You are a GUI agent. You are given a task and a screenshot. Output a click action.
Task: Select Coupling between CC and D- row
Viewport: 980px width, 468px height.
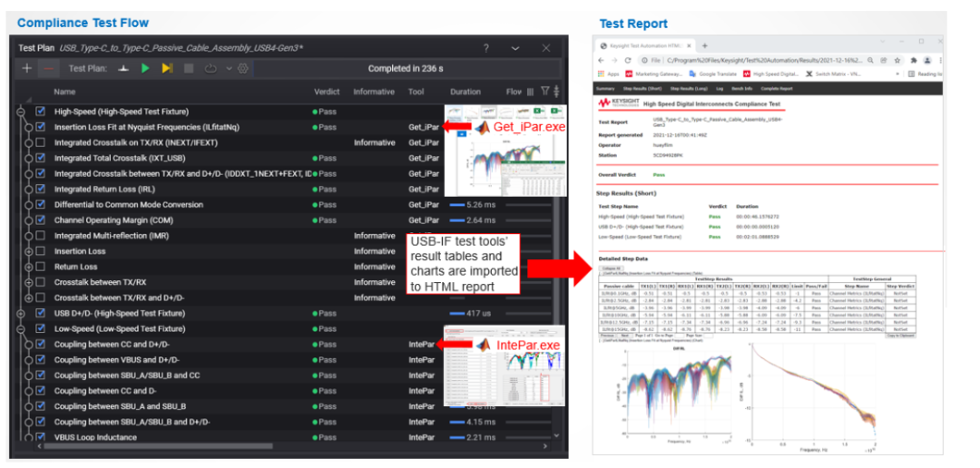pyautogui.click(x=284, y=391)
